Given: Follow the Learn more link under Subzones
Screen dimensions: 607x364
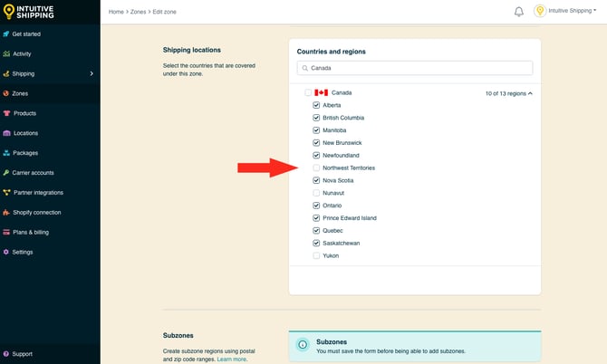Looking at the screenshot, I should tap(230, 359).
